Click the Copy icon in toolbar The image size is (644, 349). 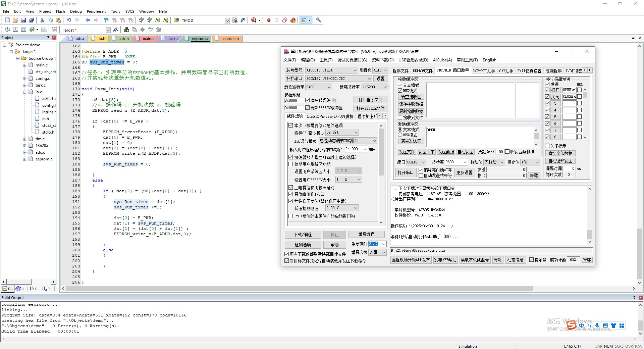tap(50, 20)
